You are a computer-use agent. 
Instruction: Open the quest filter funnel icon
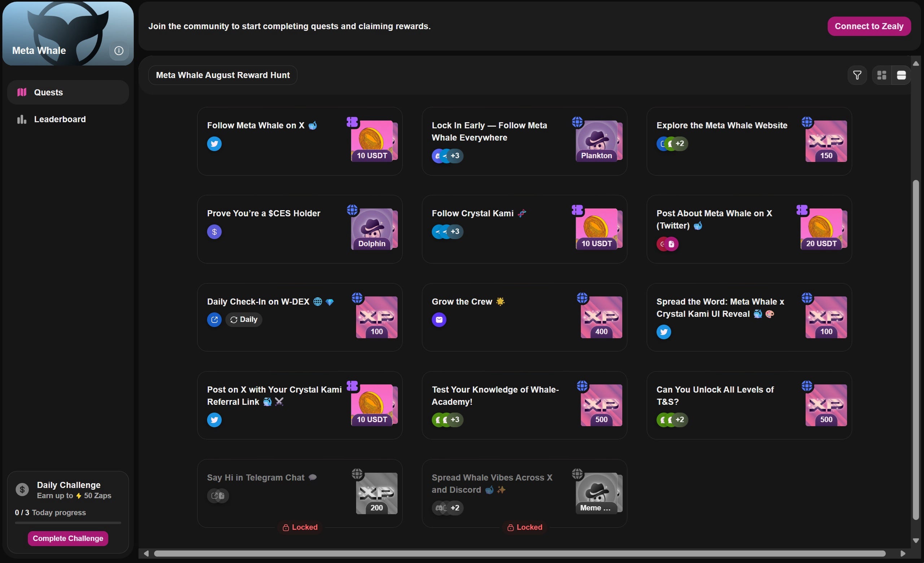pos(857,75)
